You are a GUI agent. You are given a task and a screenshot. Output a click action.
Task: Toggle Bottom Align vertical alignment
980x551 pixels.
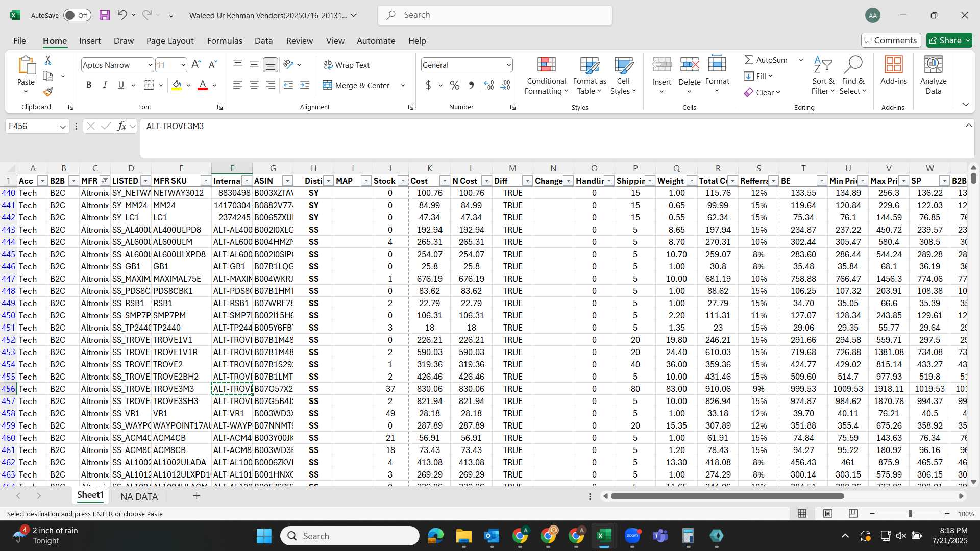[x=271, y=65]
